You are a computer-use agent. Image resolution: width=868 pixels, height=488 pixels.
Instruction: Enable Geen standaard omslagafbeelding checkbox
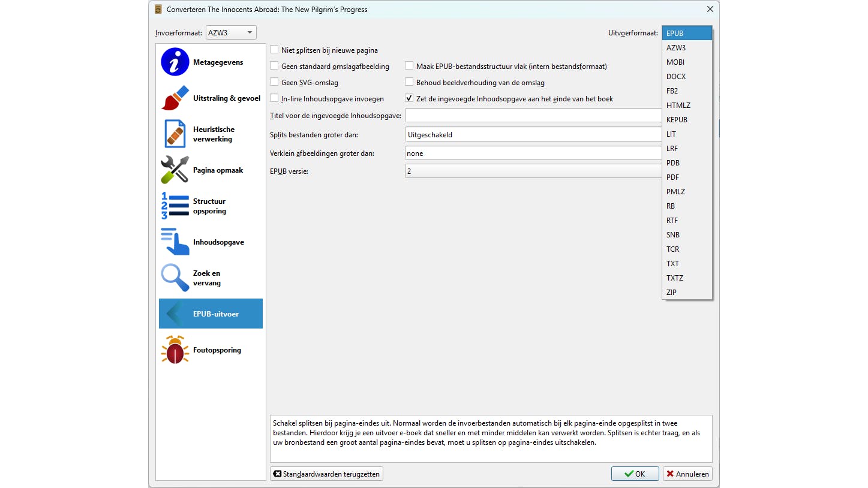(x=274, y=67)
